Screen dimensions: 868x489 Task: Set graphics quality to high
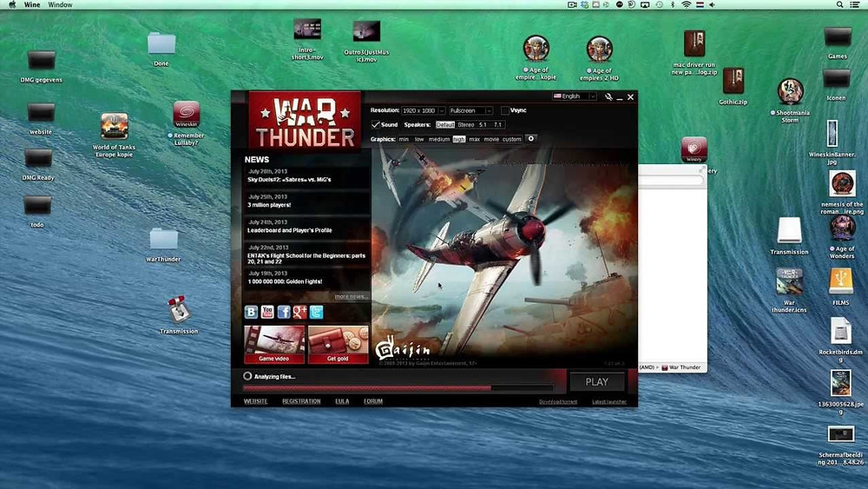[x=459, y=139]
